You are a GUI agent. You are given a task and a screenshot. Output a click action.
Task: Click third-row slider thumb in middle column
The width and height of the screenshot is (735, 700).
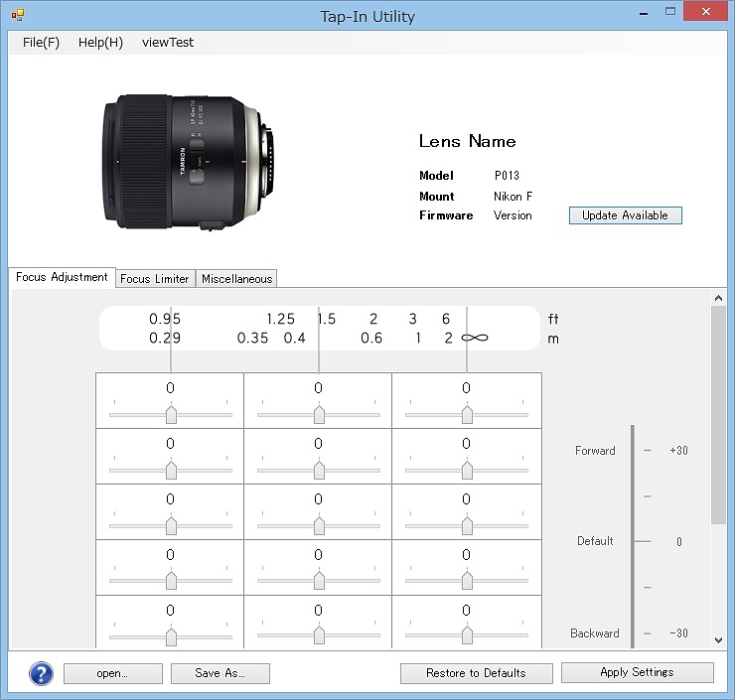click(319, 525)
